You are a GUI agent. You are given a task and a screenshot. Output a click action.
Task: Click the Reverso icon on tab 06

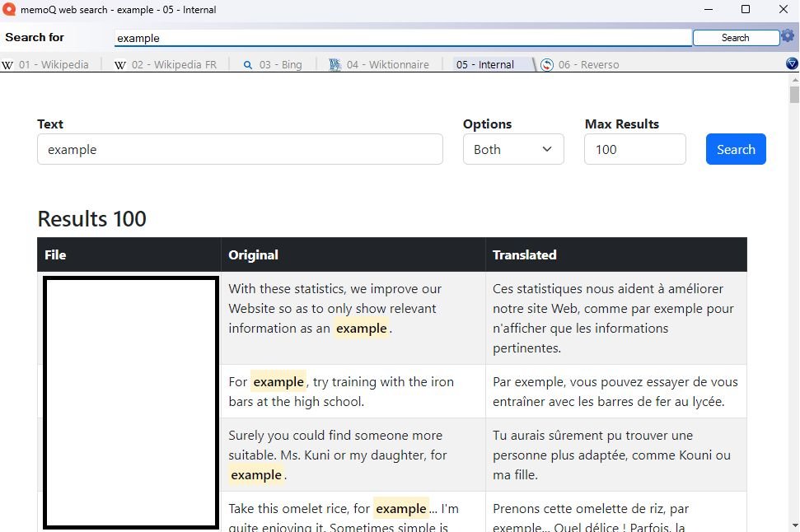click(x=546, y=64)
